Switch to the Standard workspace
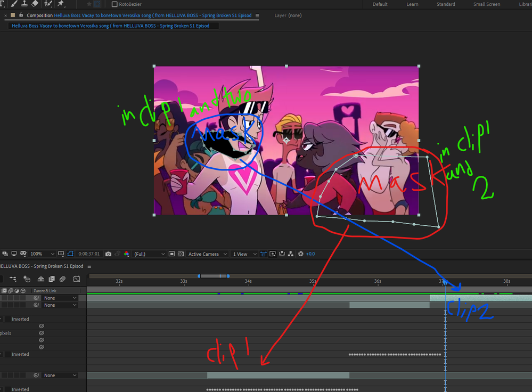Viewport: 532px width, 392px height. click(446, 4)
